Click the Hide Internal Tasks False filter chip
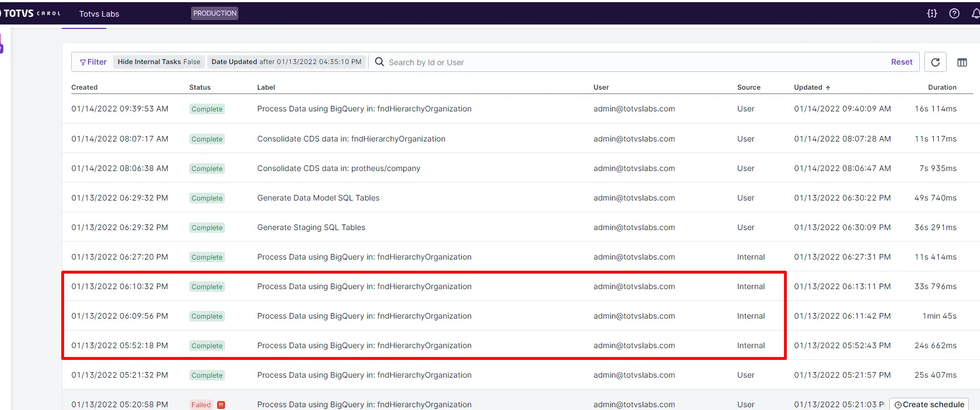The image size is (980, 410). 159,62
